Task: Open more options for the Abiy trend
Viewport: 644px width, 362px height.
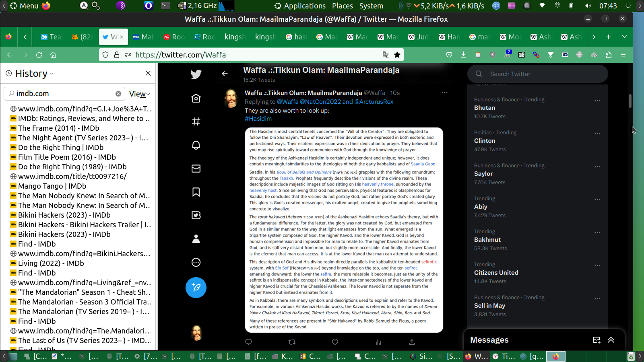Action: point(597,200)
